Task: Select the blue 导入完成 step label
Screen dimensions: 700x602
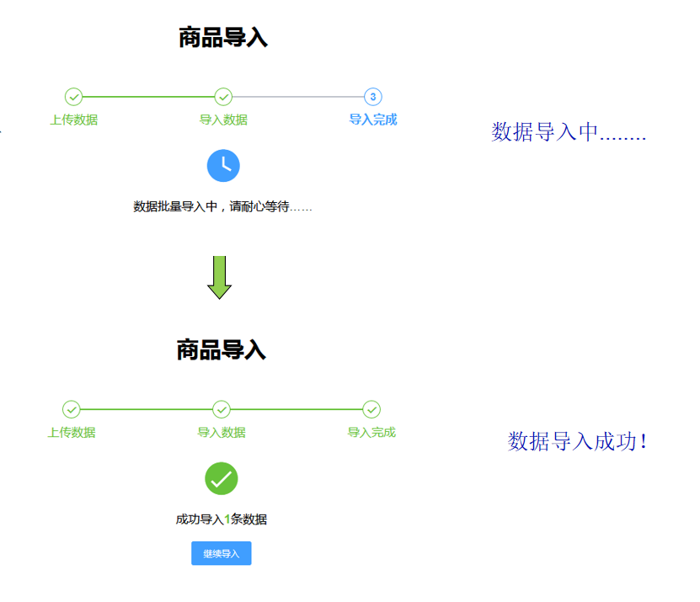Action: 373,120
